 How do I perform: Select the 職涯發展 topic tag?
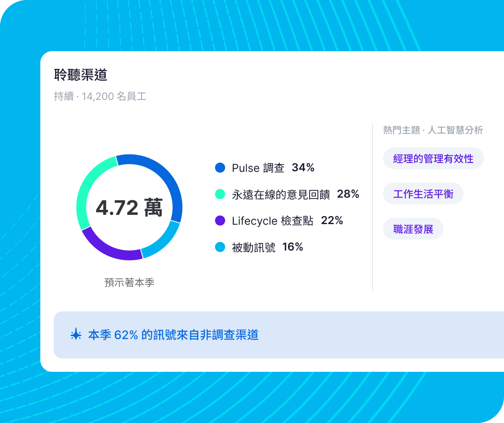(413, 229)
